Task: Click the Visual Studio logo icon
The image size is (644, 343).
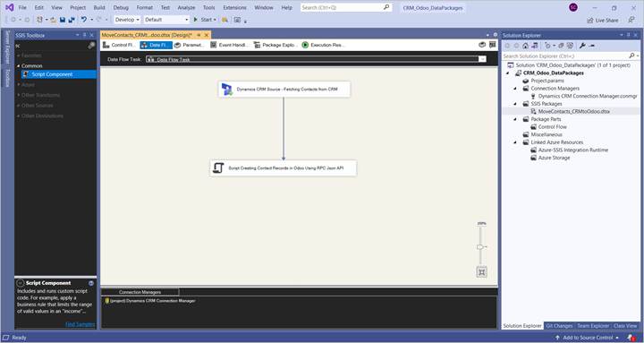Action: coord(9,7)
